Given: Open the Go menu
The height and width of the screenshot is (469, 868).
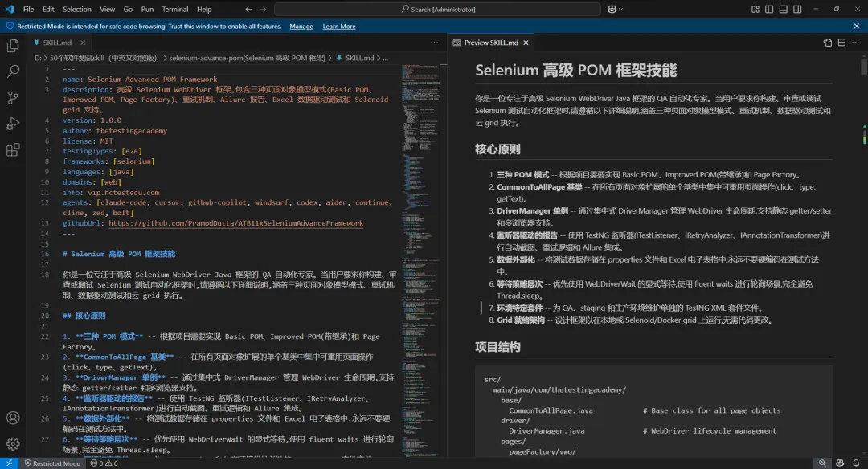Looking at the screenshot, I should tap(128, 10).
